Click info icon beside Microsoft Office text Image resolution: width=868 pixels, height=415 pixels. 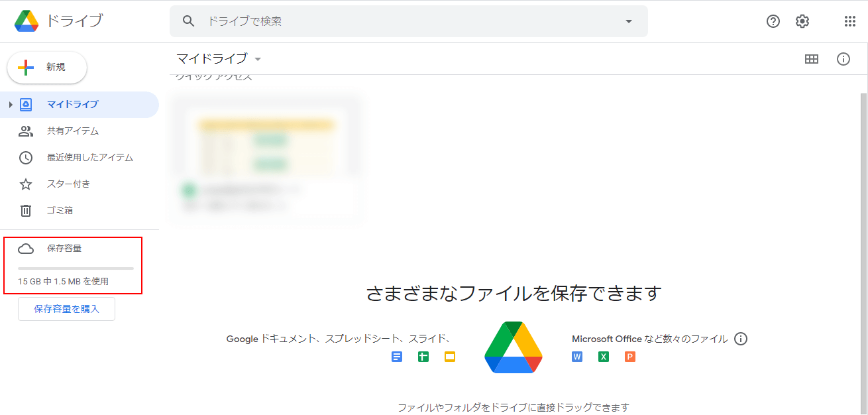[741, 339]
